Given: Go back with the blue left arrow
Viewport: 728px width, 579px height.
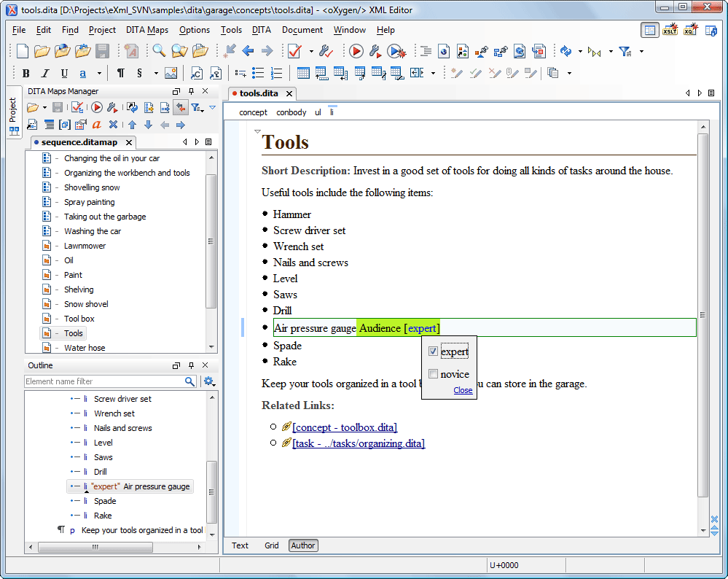Looking at the screenshot, I should [x=248, y=51].
